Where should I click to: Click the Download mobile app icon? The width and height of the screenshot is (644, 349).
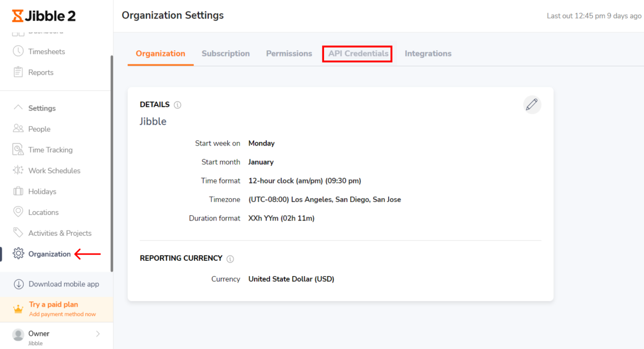point(18,284)
